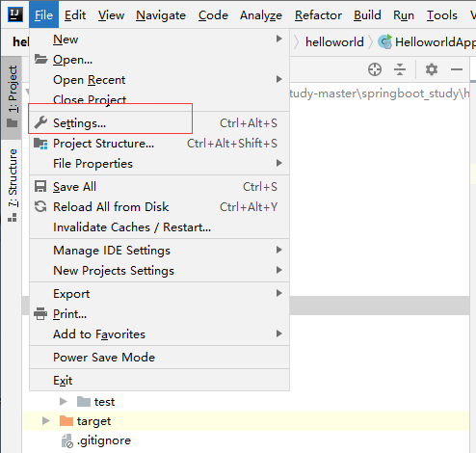Click the collapse all icon in project toolbar
Viewport: 476px width, 453px height.
[400, 69]
